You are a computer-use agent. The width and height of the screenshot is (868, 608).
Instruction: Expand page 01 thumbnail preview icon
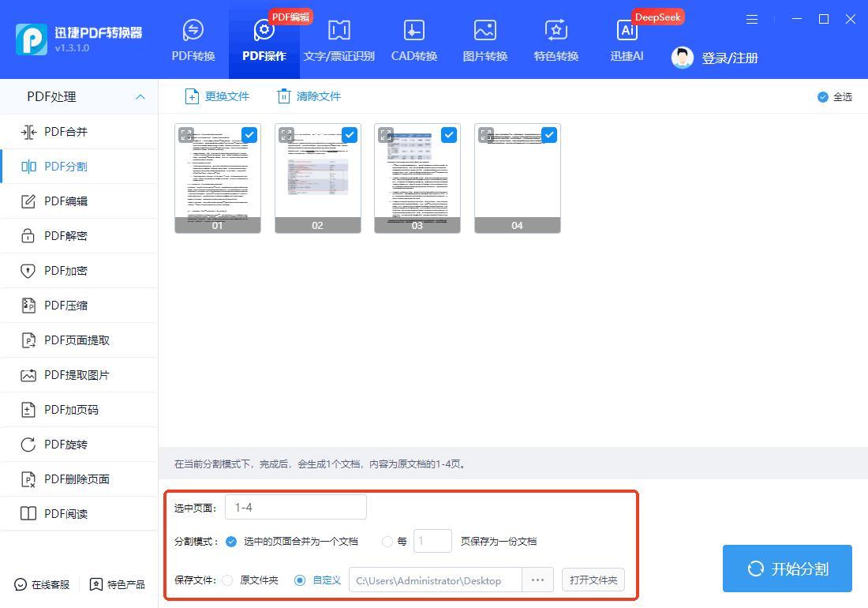coord(186,135)
